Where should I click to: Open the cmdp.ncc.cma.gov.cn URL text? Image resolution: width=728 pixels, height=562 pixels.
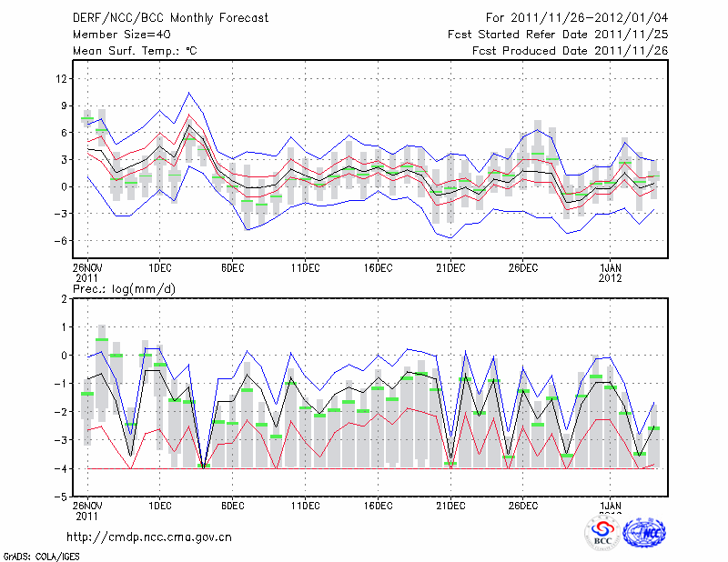click(x=149, y=537)
